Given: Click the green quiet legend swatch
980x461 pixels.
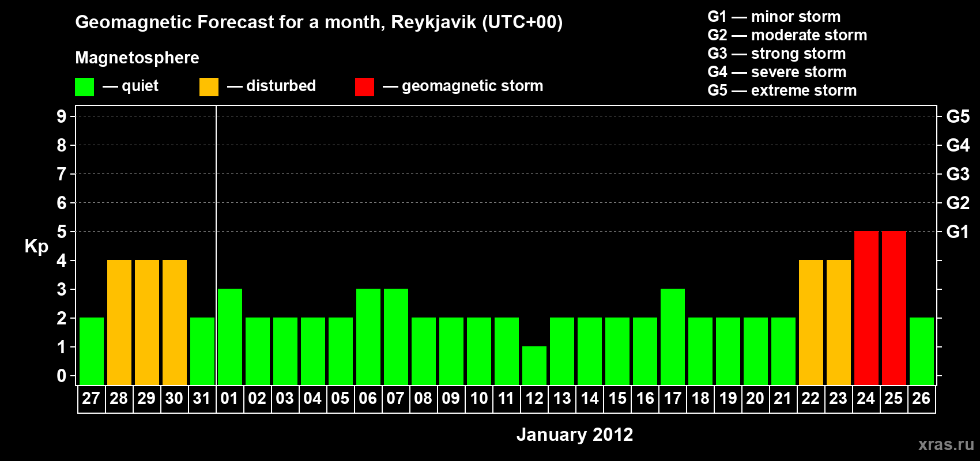Looking at the screenshot, I should [x=85, y=87].
